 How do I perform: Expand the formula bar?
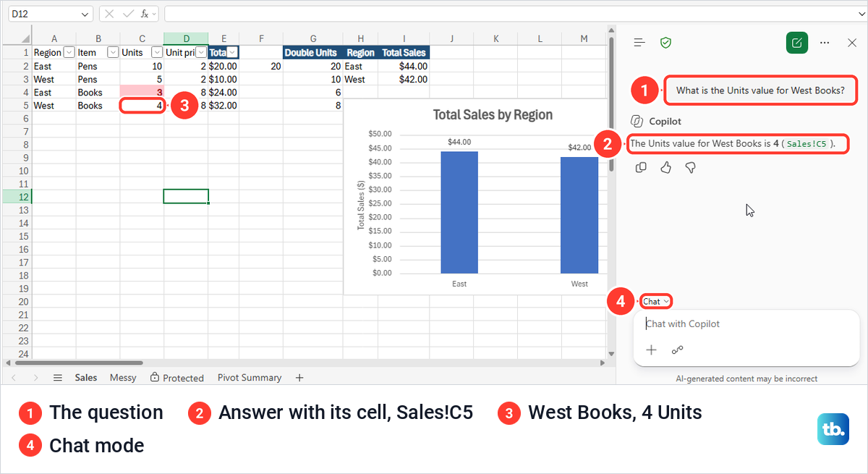coord(861,14)
